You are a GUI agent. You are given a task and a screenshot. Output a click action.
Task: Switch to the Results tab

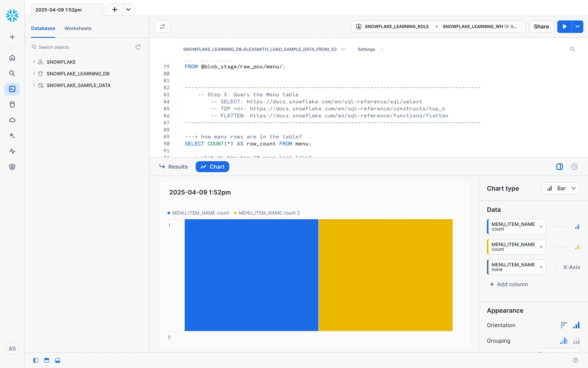174,167
